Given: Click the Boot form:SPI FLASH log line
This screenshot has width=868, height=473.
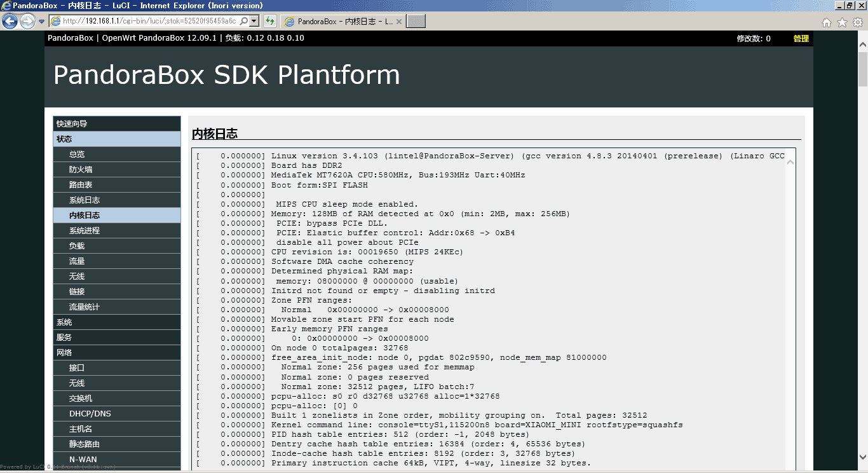Looking at the screenshot, I should click(x=281, y=185).
